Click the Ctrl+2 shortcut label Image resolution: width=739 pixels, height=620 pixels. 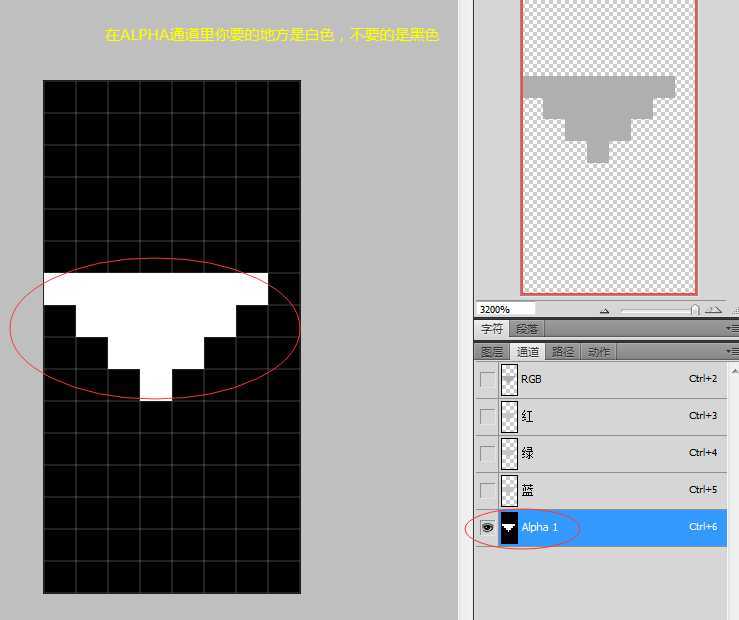pyautogui.click(x=703, y=379)
